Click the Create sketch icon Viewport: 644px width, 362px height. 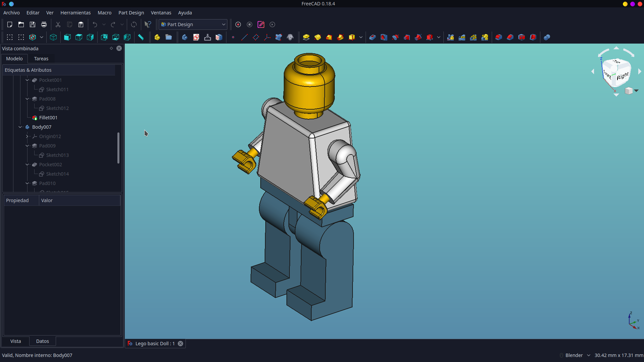pyautogui.click(x=196, y=37)
